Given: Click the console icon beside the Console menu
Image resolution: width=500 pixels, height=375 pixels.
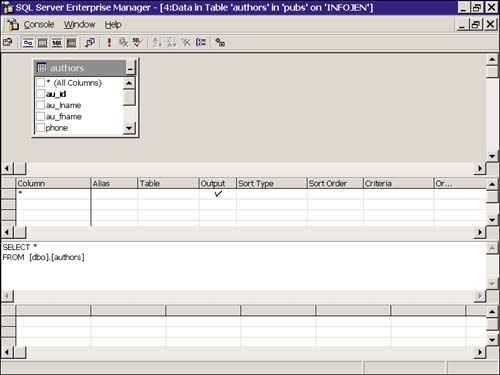Looking at the screenshot, I should 13,25.
